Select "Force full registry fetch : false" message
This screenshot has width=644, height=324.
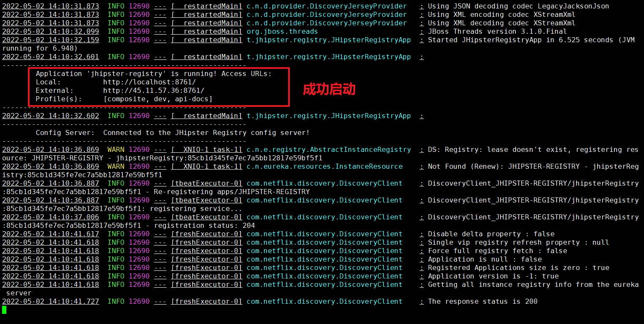point(498,251)
